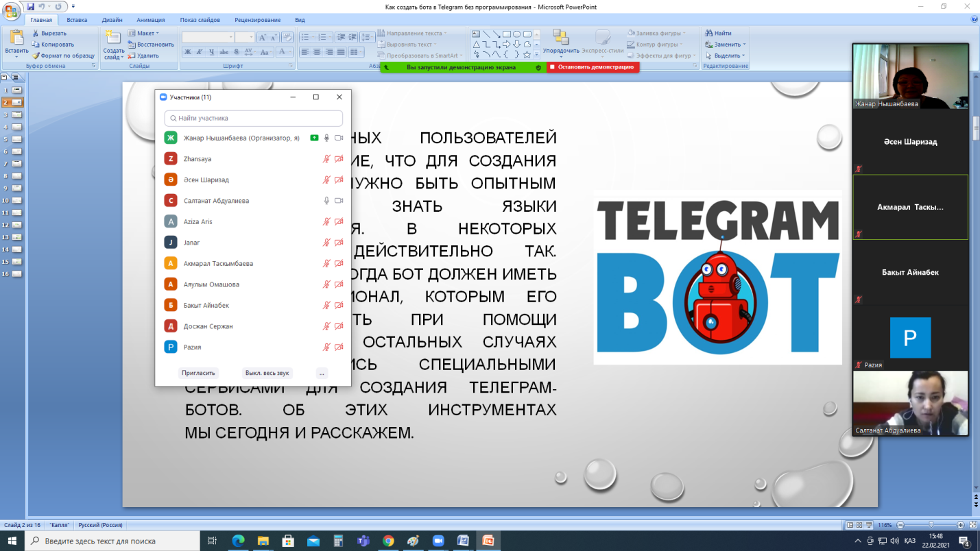Viewport: 980px width, 551px height.
Task: Open Контур фигуры outline color
Action: click(x=654, y=44)
